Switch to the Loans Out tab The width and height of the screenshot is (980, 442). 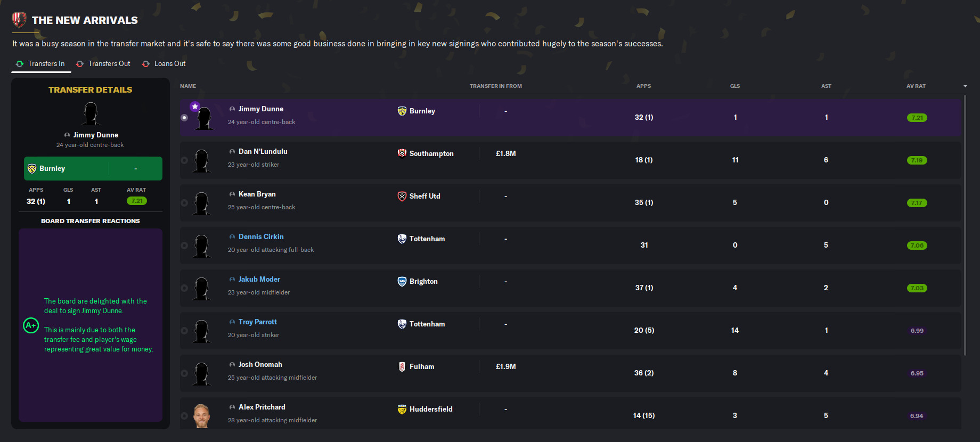tap(164, 64)
